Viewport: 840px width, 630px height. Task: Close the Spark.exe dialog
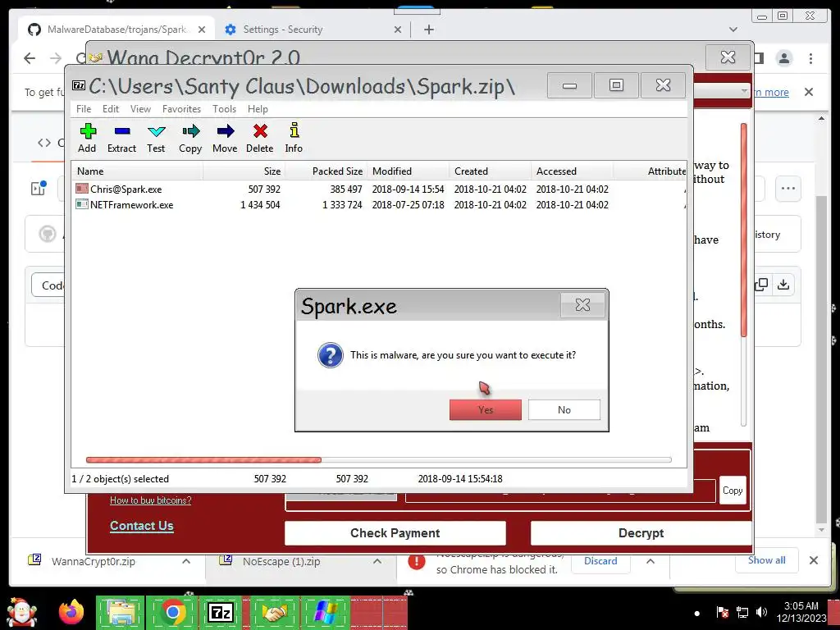[x=582, y=305]
